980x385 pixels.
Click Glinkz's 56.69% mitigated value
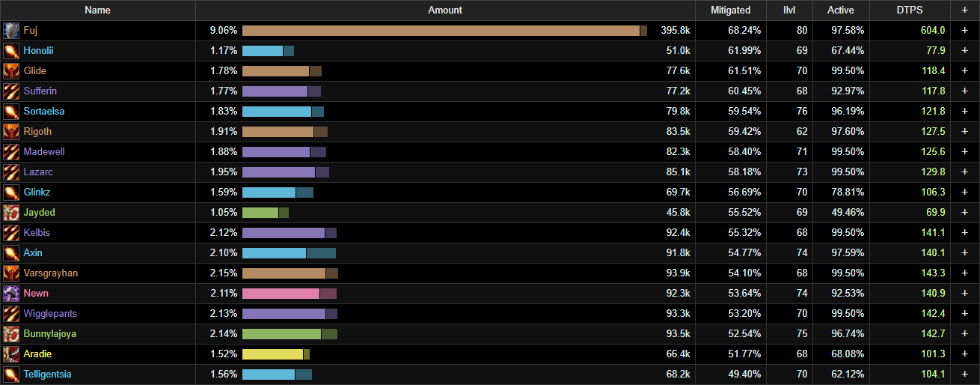tap(744, 192)
